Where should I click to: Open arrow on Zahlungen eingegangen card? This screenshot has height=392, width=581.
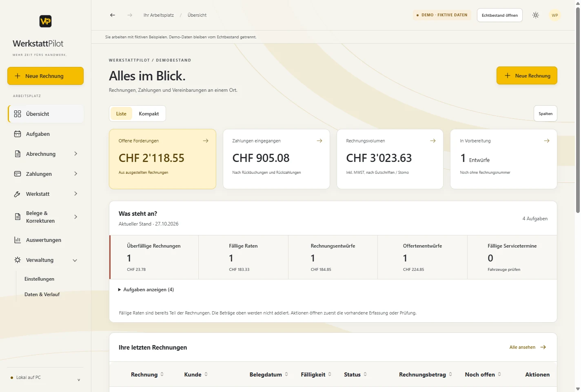(319, 141)
